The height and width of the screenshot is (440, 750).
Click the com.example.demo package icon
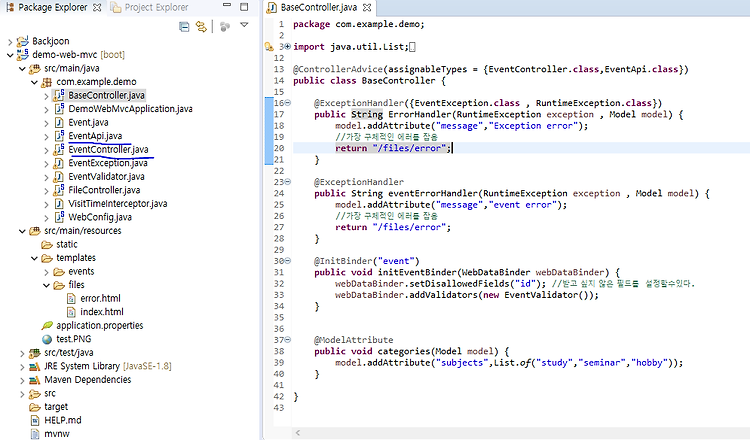pyautogui.click(x=46, y=82)
